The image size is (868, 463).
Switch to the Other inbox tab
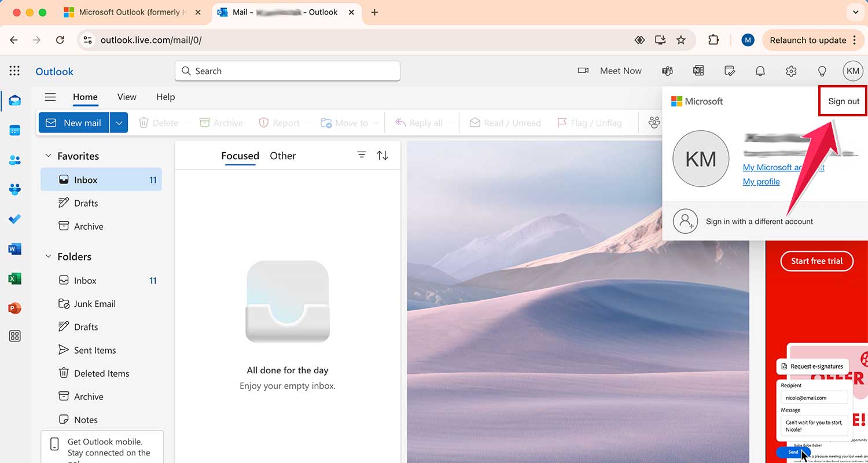click(283, 155)
